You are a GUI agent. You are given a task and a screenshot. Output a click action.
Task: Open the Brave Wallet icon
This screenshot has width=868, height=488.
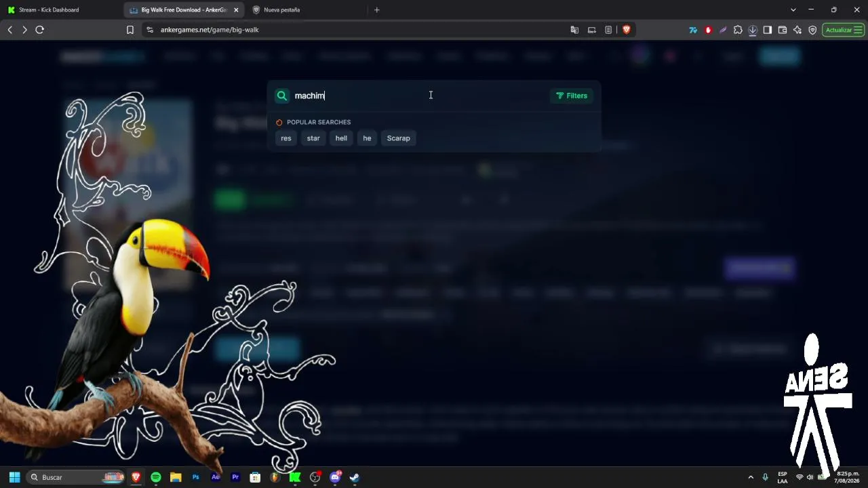(x=783, y=30)
